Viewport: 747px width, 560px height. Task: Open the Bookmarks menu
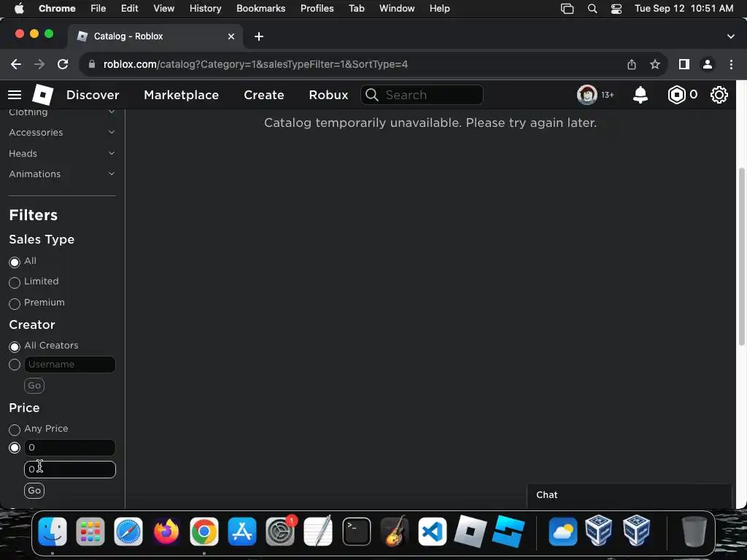point(260,9)
